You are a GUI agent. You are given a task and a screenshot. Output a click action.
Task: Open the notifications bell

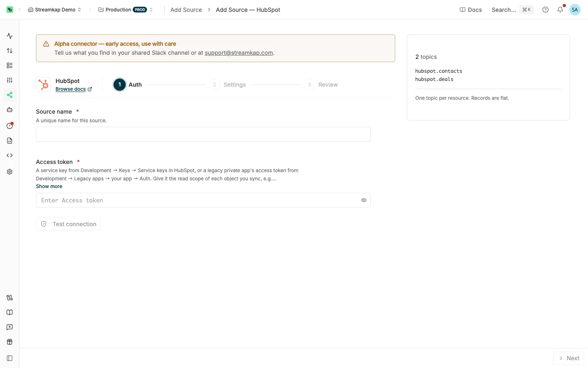pyautogui.click(x=560, y=9)
